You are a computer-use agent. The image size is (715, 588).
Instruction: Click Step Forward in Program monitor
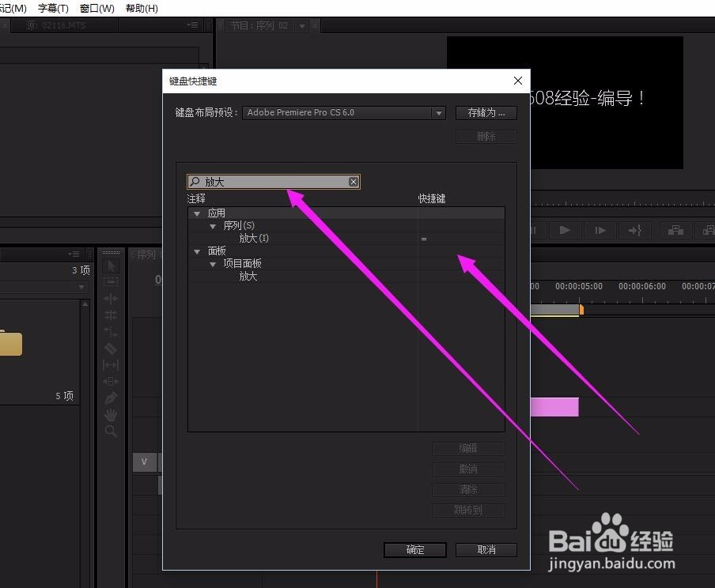click(x=600, y=230)
